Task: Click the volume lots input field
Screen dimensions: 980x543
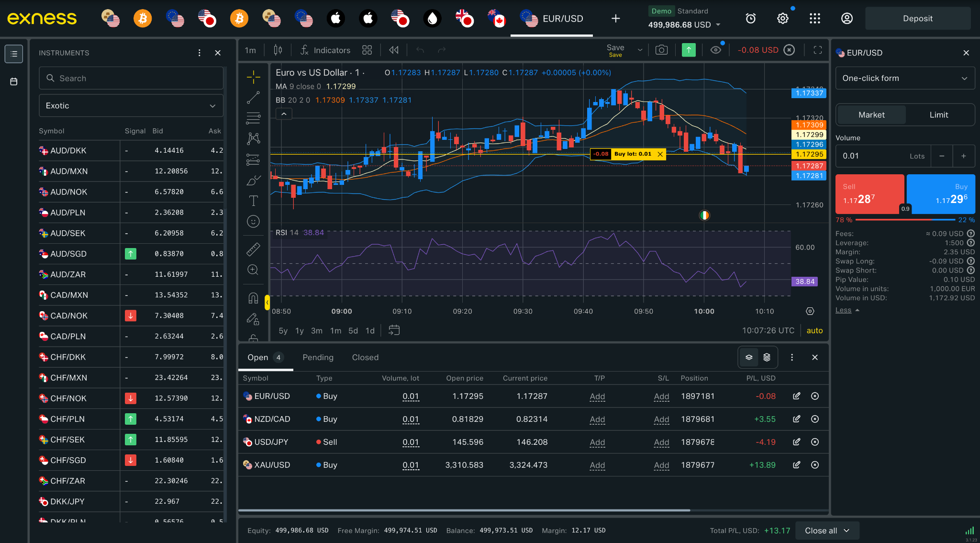Action: click(x=883, y=156)
